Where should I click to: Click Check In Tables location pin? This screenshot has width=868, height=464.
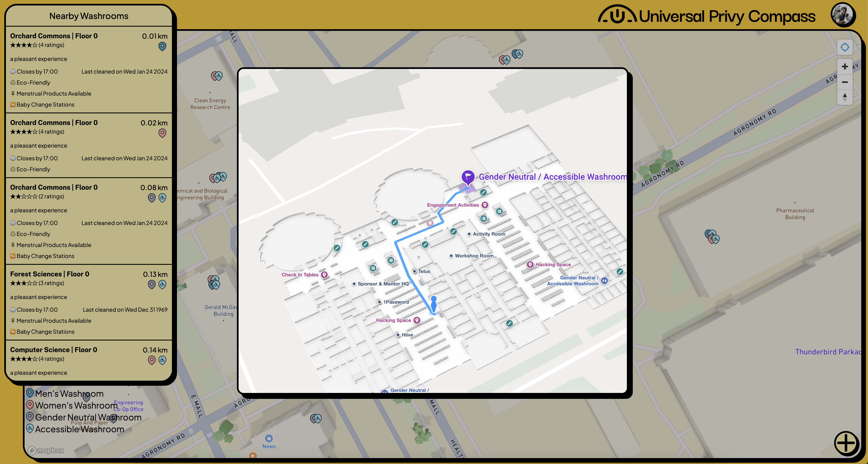click(x=324, y=275)
